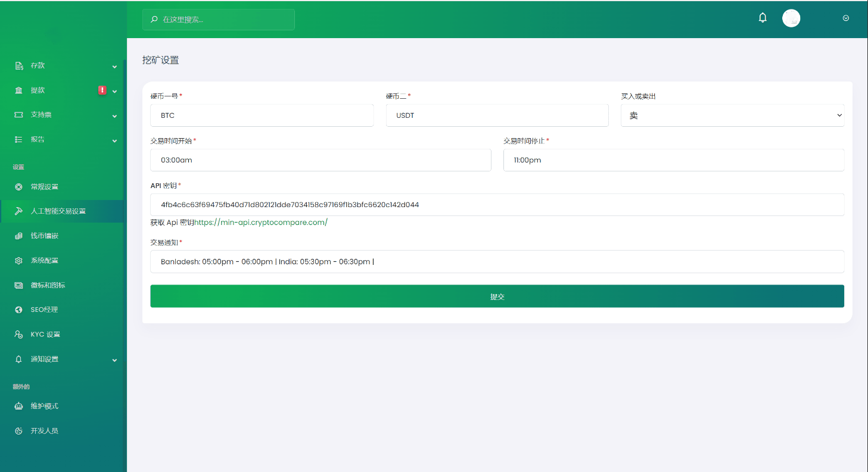868x472 pixels.
Task: Open 报告 menu item
Action: (63, 139)
